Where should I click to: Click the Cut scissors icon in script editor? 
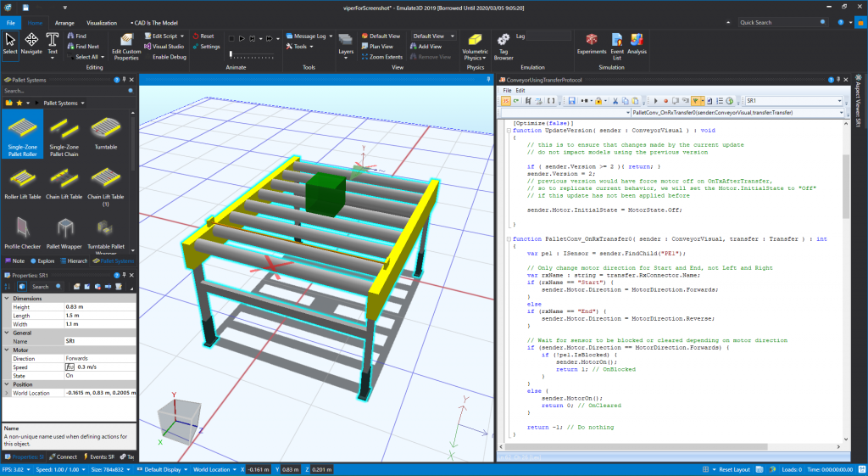coord(615,101)
